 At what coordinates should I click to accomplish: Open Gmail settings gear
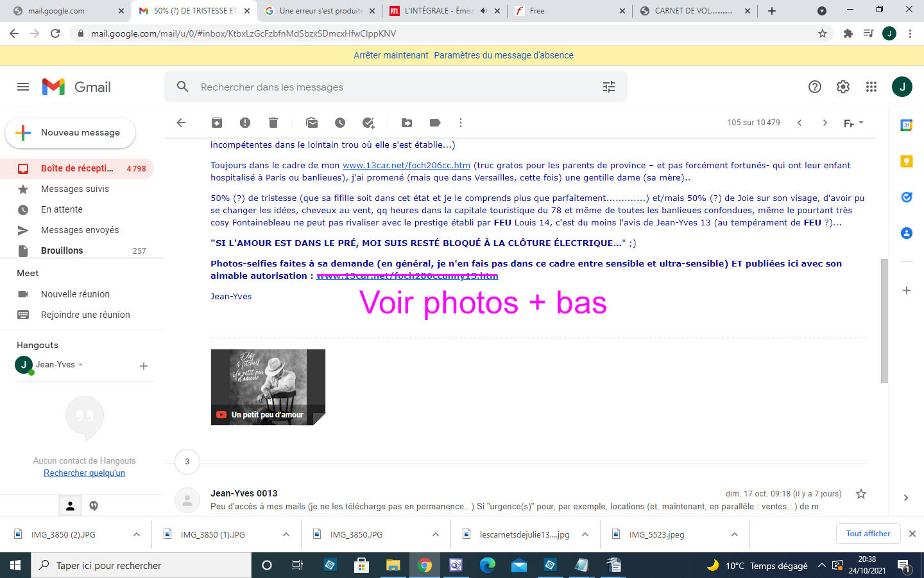(x=843, y=87)
